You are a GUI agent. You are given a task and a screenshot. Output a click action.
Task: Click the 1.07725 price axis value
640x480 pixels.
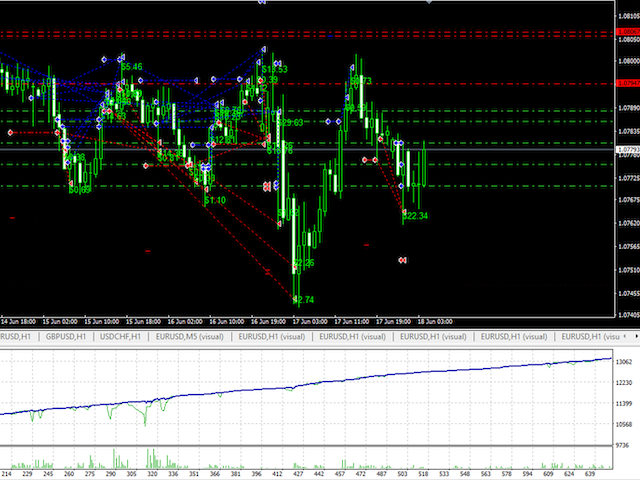pyautogui.click(x=629, y=178)
